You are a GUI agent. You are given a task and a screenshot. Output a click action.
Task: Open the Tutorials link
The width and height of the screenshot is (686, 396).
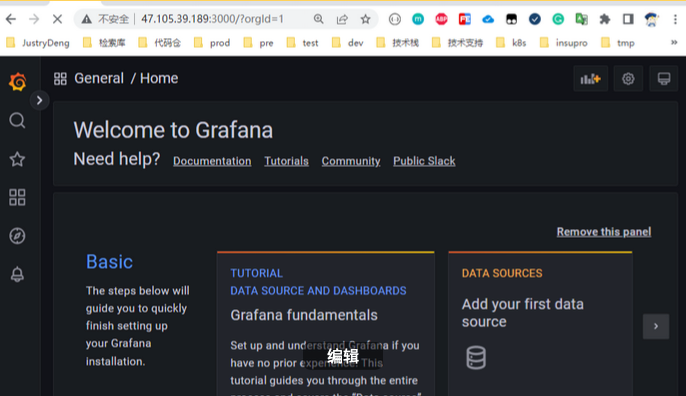pos(287,161)
